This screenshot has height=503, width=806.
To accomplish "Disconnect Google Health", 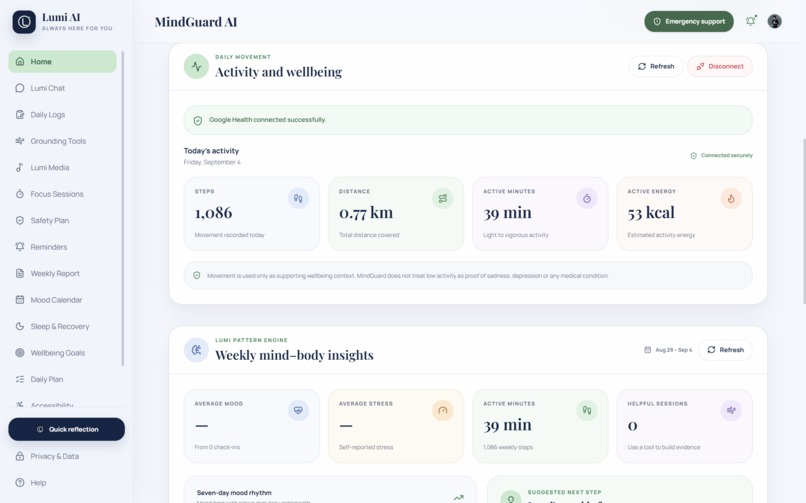I will [720, 66].
